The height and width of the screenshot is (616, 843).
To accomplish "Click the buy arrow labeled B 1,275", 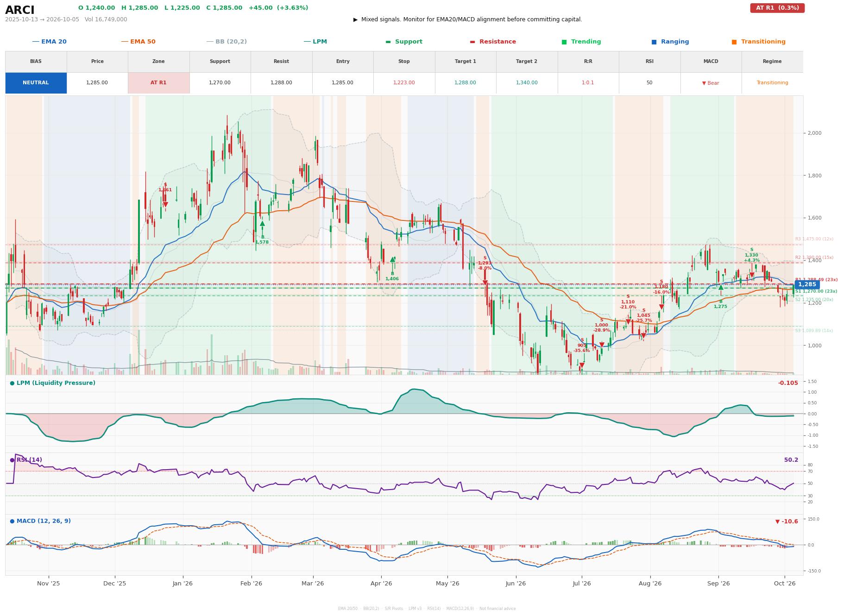I will (x=721, y=288).
